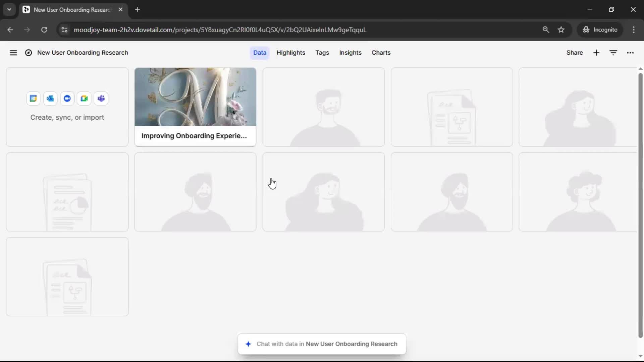Viewport: 644px width, 362px height.
Task: Click Create, sync, or import text
Action: pyautogui.click(x=67, y=117)
